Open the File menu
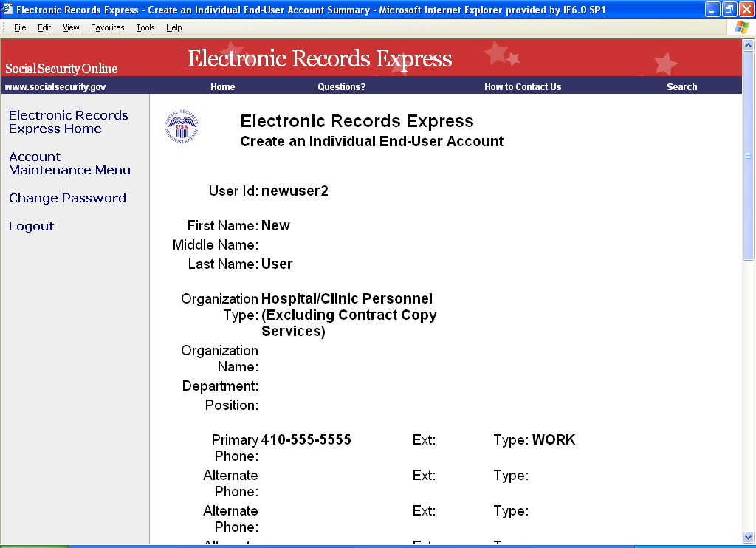This screenshot has width=756, height=548. click(x=20, y=27)
